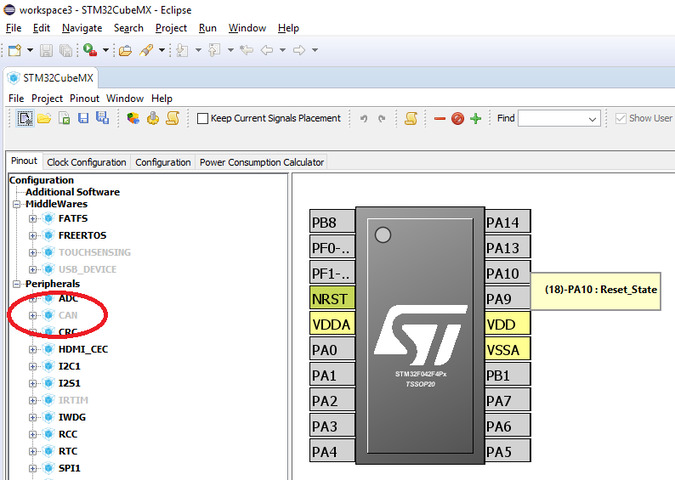675x480 pixels.
Task: Open the Pinout menu
Action: pos(84,99)
